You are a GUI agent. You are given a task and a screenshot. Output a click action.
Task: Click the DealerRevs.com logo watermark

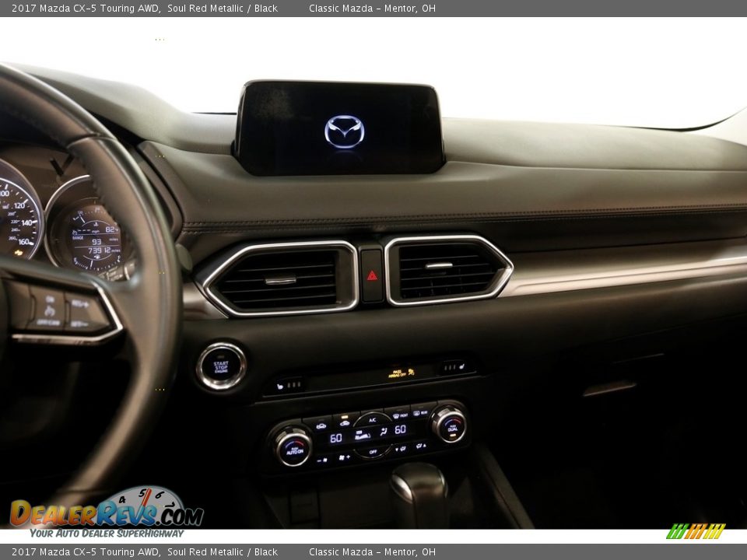(x=107, y=512)
